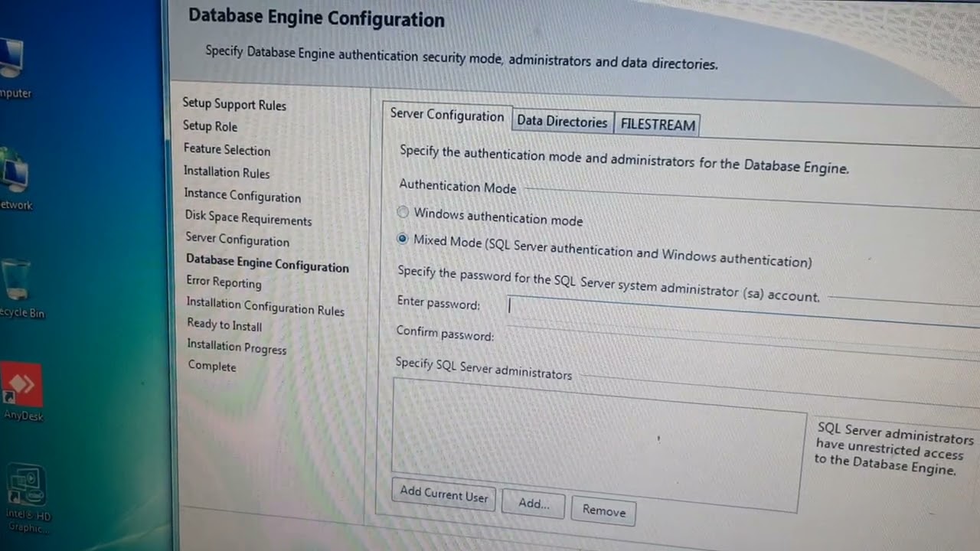
Task: Switch to the Data Directories tab
Action: [x=562, y=122]
